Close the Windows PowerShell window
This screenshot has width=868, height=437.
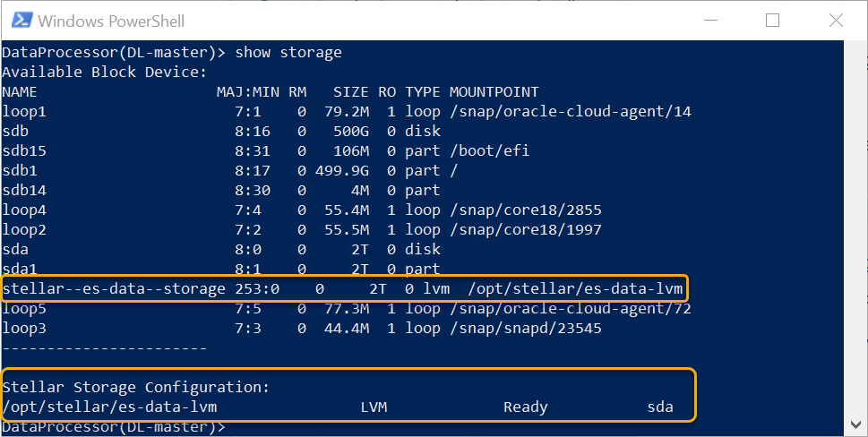click(833, 20)
